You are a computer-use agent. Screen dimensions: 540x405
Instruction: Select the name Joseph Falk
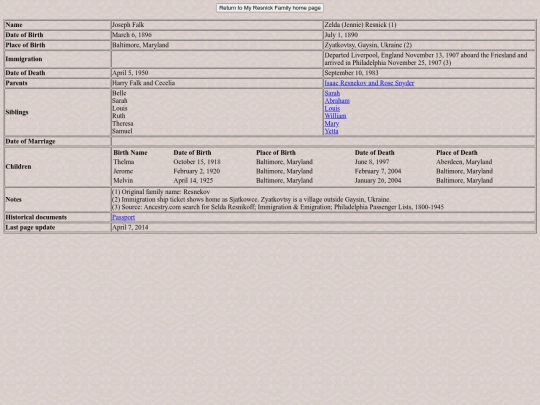click(x=128, y=25)
